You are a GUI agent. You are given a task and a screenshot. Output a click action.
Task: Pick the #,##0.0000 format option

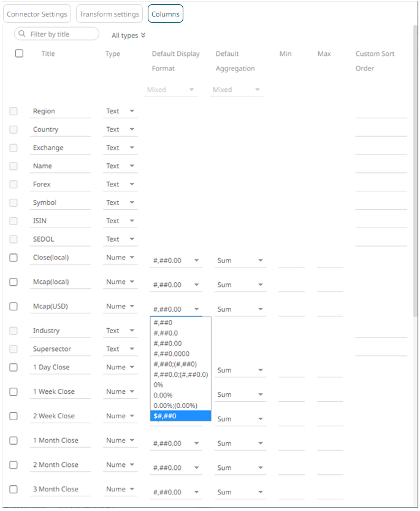click(x=180, y=354)
